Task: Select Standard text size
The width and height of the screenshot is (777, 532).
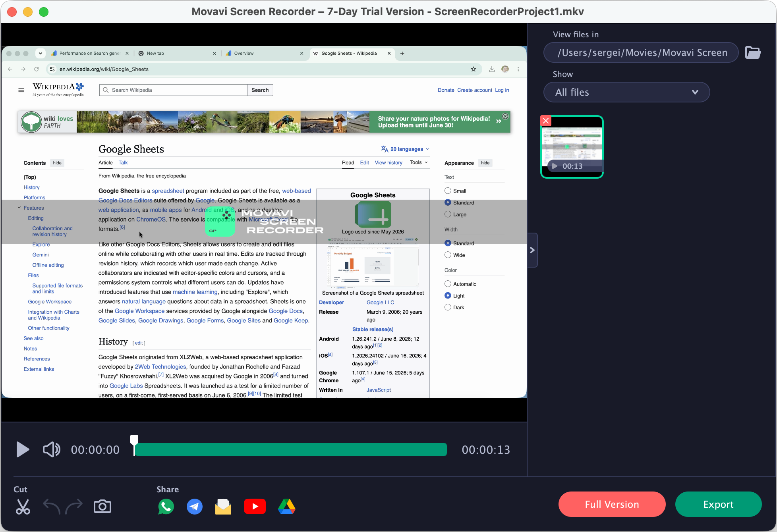Action: pyautogui.click(x=448, y=202)
